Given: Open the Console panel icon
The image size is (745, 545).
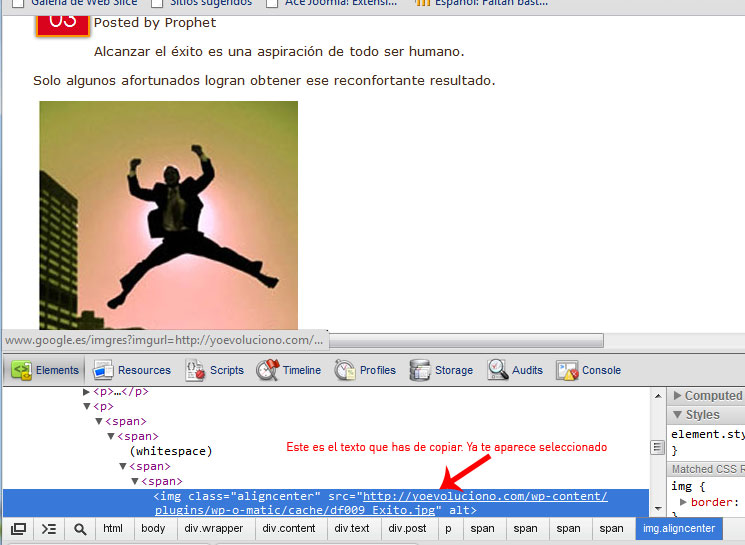Looking at the screenshot, I should point(567,370).
